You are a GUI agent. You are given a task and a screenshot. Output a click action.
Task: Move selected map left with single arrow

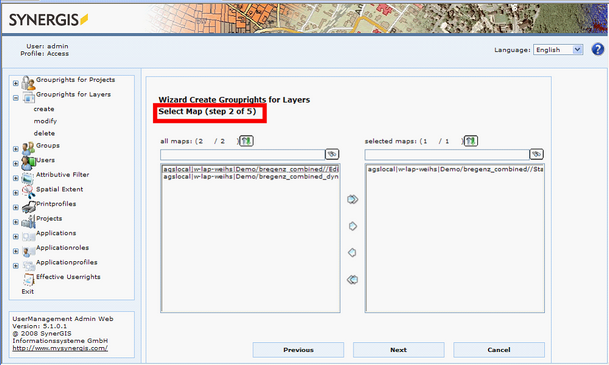coord(352,253)
